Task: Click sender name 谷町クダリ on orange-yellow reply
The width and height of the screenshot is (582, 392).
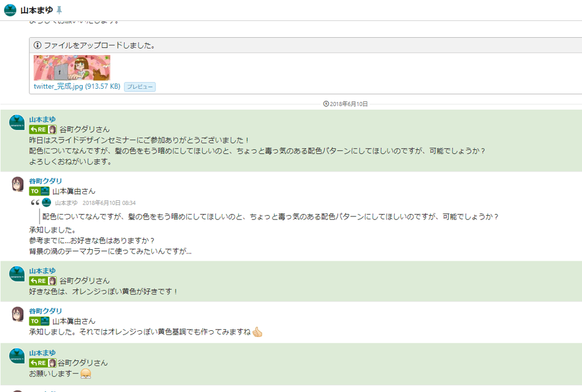Action: [46, 310]
